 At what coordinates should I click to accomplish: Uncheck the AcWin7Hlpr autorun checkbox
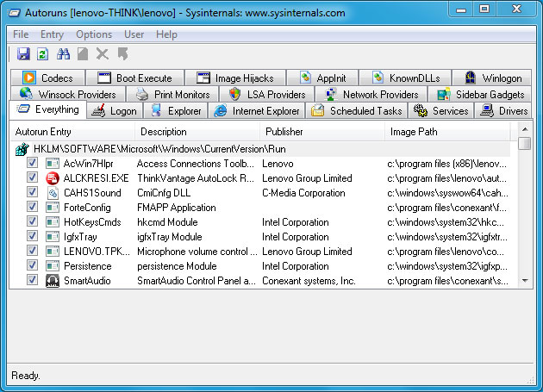coord(32,164)
